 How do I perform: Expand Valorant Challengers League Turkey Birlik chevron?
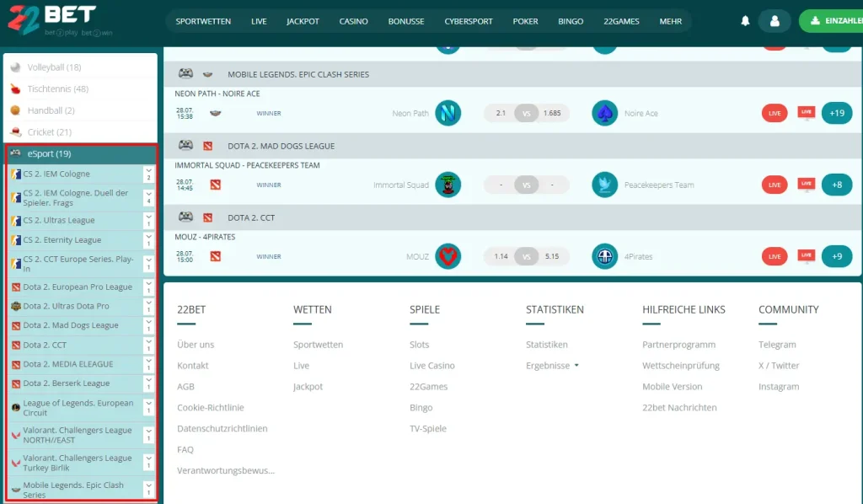click(148, 462)
